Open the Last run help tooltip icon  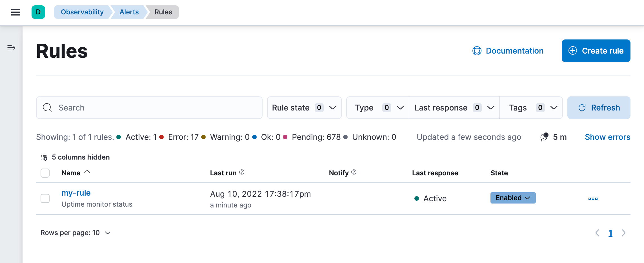pyautogui.click(x=242, y=172)
